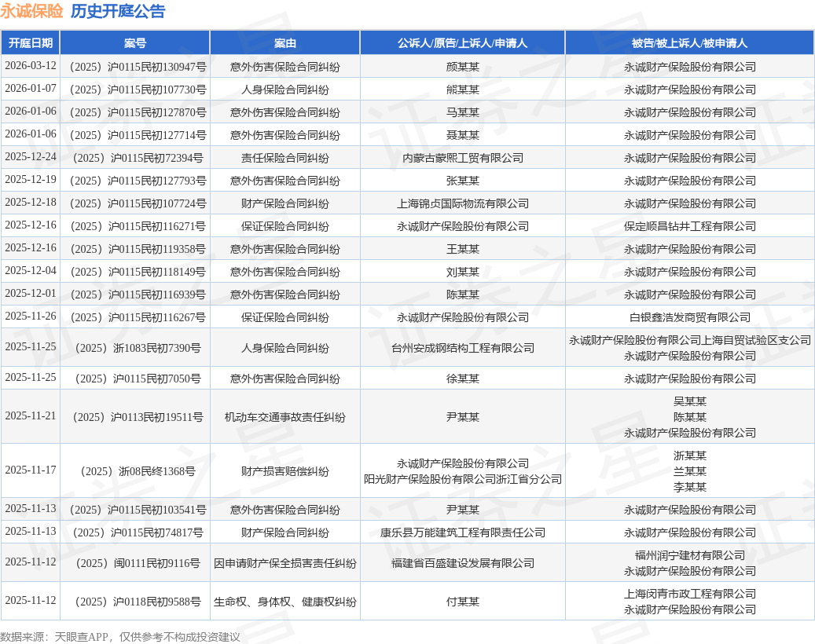Click defendant 上海闵青市政工程有限公司
The width and height of the screenshot is (815, 644).
690,595
